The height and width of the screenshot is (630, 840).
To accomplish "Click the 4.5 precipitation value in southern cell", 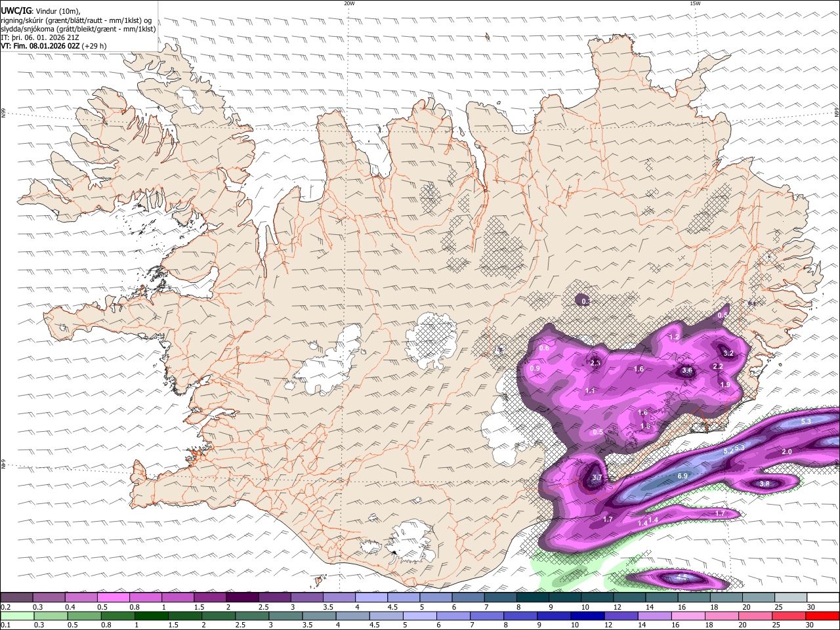I will [x=682, y=577].
